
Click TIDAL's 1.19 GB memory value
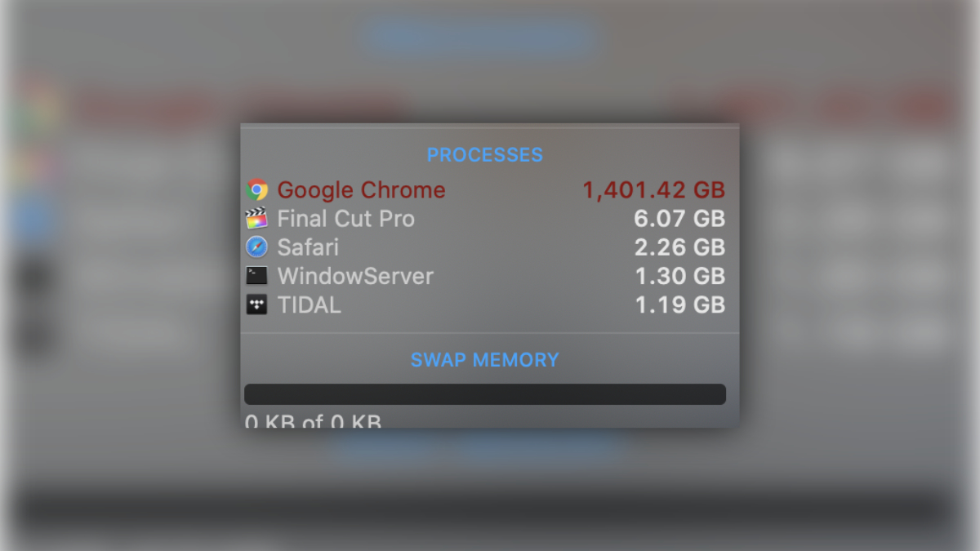pyautogui.click(x=679, y=305)
